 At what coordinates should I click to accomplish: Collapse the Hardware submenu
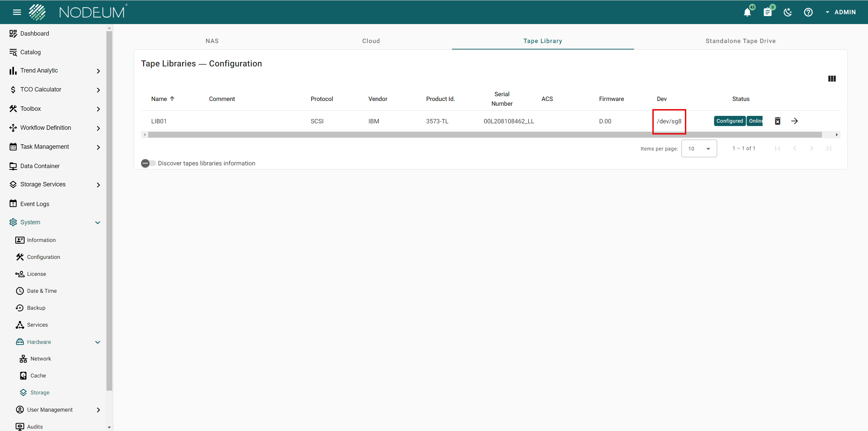pos(98,342)
